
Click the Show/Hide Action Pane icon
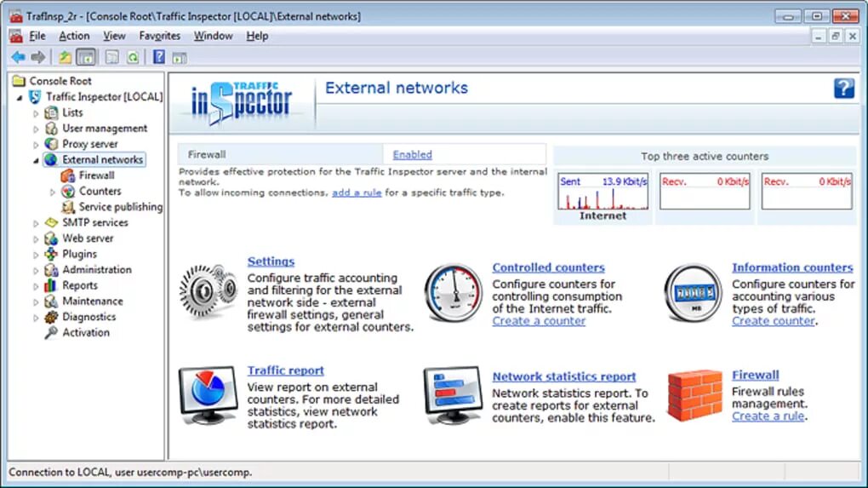click(179, 58)
